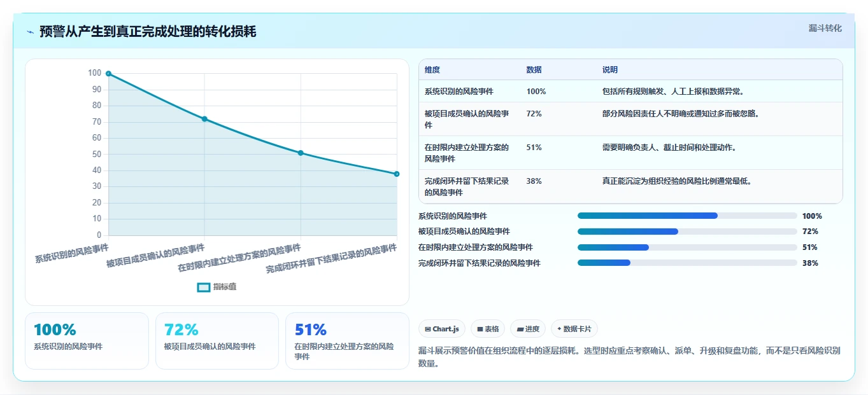Click the x-axis label 完成闭环并留下结果记录的风险事件
The image size is (868, 395).
[x=331, y=259]
